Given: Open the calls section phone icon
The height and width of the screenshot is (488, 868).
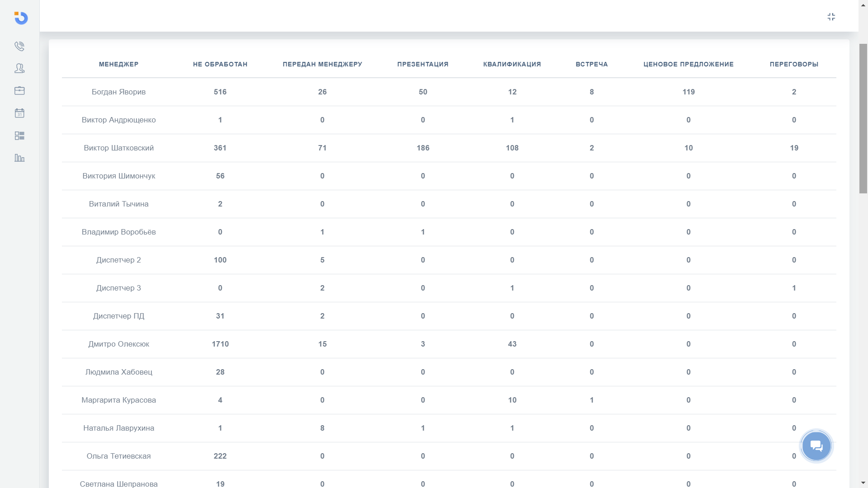Looking at the screenshot, I should [x=19, y=46].
